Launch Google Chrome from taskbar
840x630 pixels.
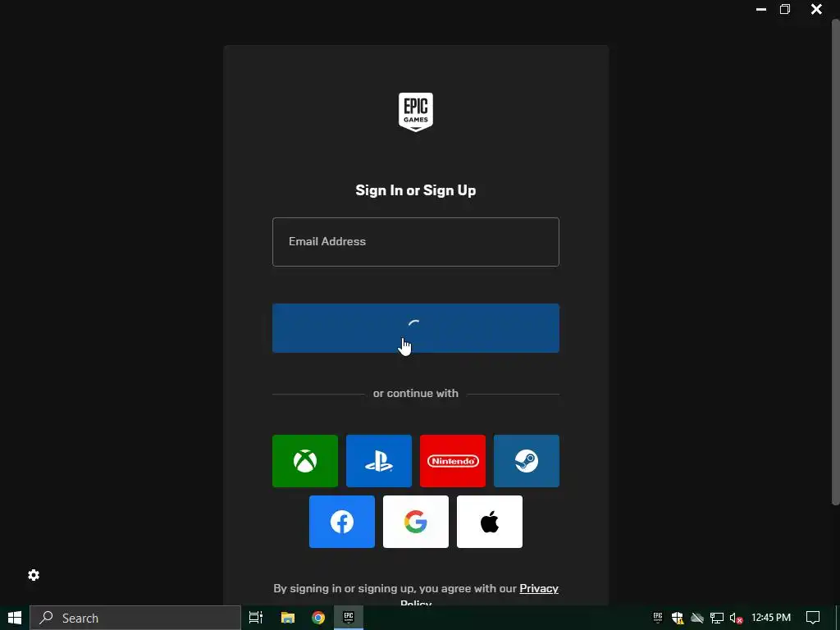[x=318, y=618]
